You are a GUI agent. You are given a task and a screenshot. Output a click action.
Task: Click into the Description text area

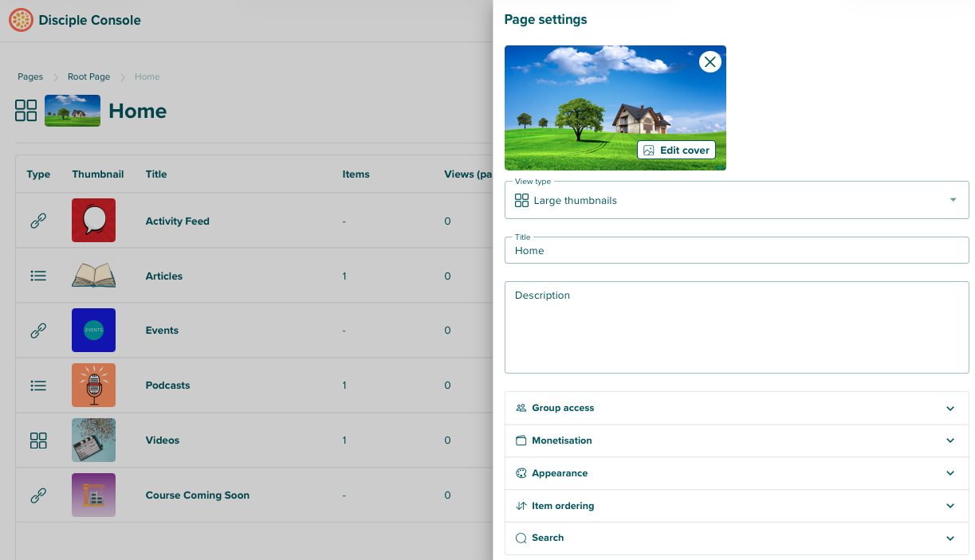pos(736,327)
